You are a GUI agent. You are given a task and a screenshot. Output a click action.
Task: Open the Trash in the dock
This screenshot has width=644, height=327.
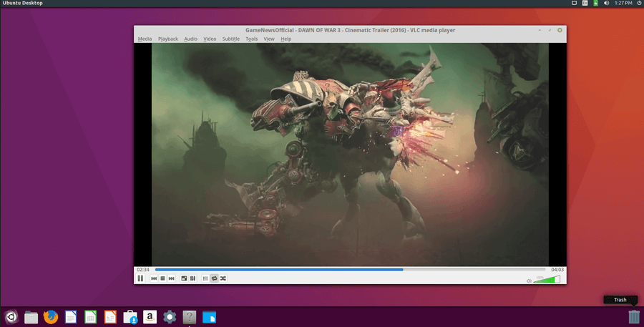coord(633,317)
